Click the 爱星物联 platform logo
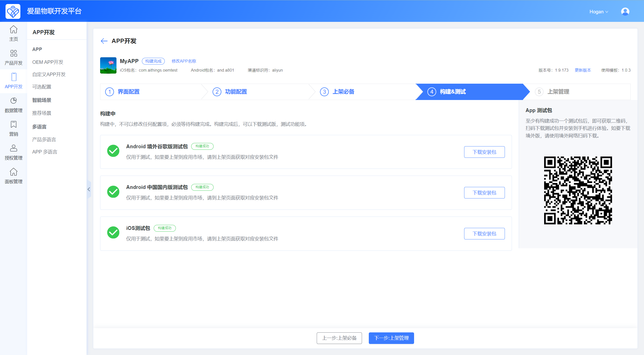This screenshot has width=644, height=355. [13, 11]
